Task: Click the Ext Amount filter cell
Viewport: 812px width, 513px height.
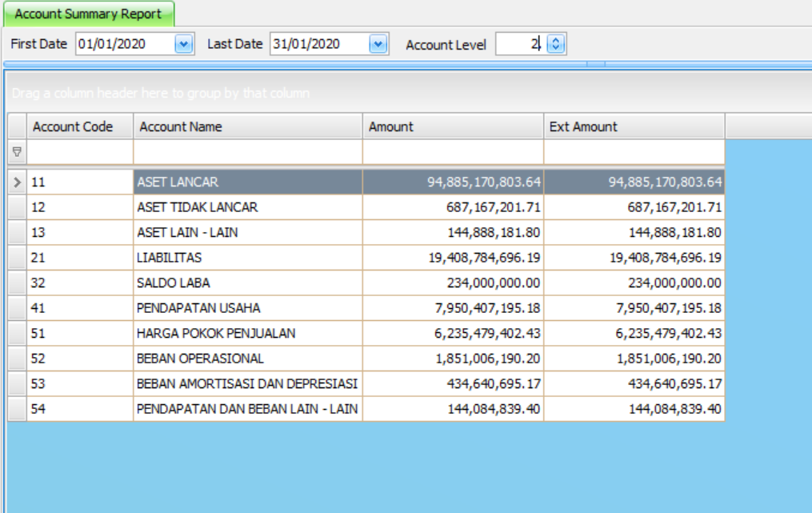Action: (634, 152)
